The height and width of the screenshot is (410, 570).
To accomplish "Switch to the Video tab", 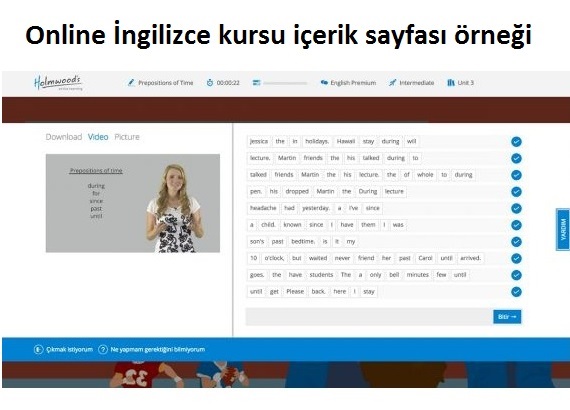I will 98,137.
